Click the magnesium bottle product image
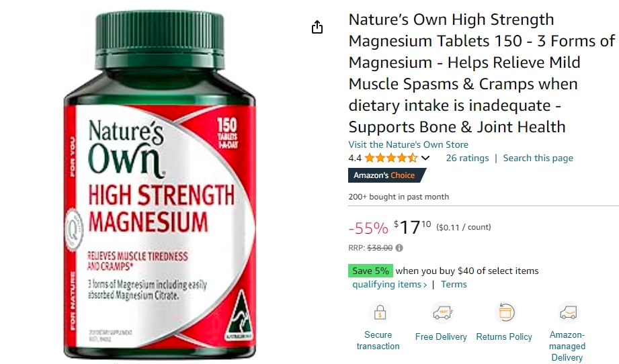Screen dimensions: 619x364 [x=159, y=184]
